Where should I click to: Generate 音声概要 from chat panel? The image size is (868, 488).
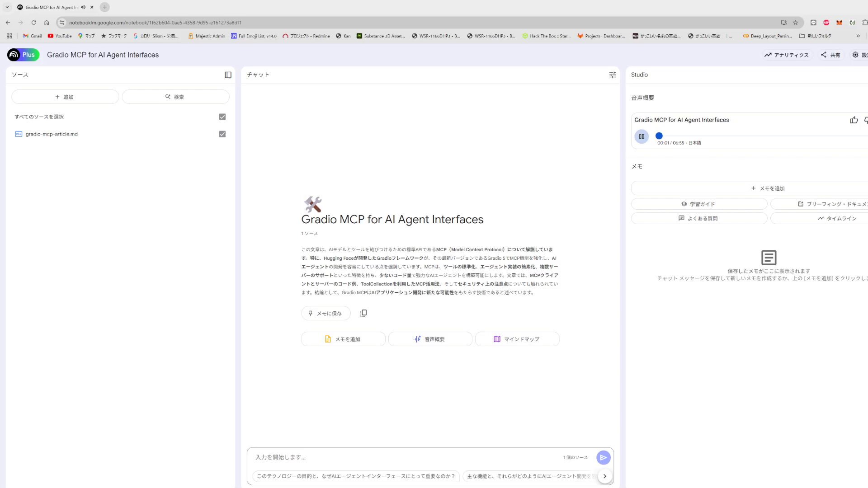(x=430, y=339)
